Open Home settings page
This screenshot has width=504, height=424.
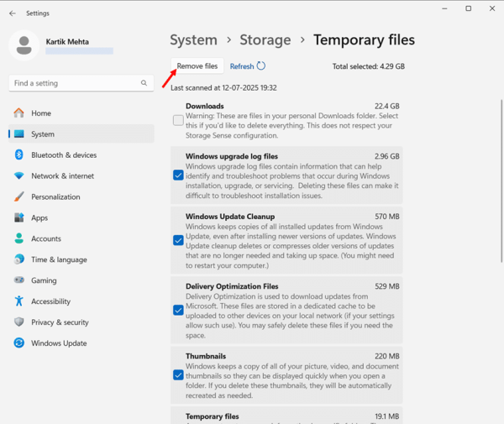pos(81,113)
